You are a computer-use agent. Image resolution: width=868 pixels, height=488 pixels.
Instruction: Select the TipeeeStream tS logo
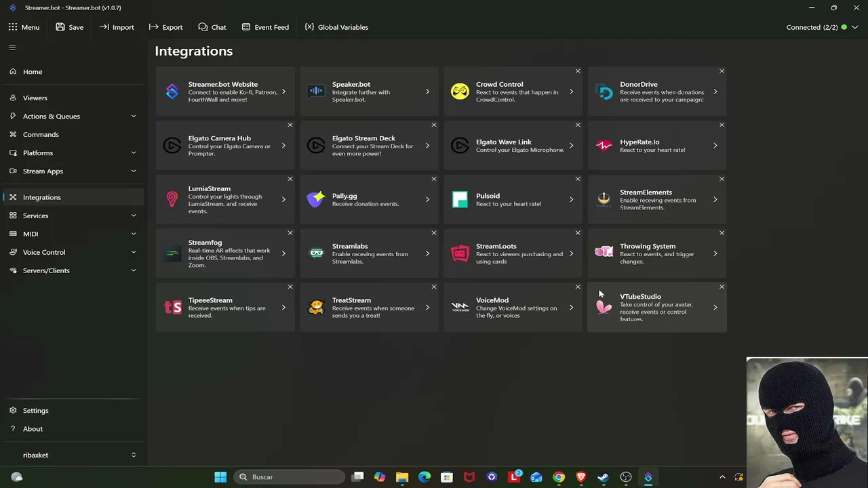click(x=172, y=307)
